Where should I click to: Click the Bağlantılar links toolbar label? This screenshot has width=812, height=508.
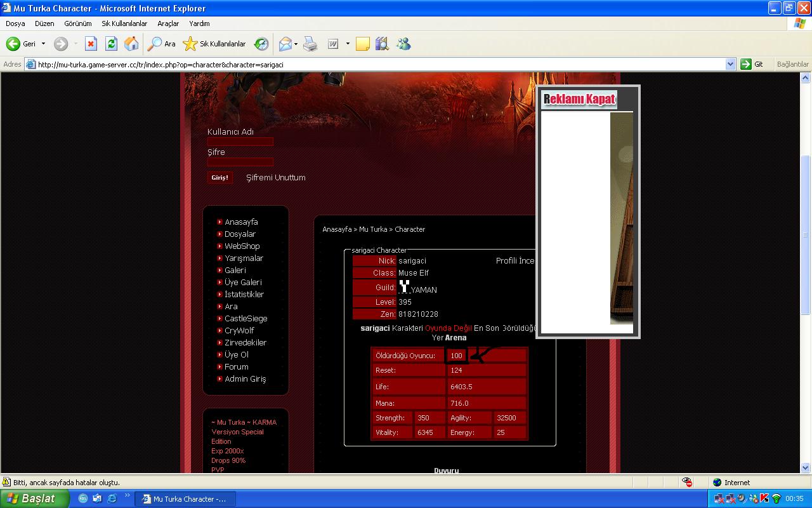(793, 64)
